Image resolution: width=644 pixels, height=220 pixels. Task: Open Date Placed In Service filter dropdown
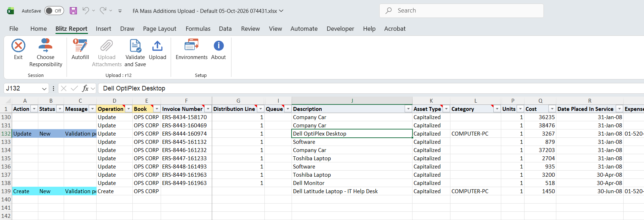pos(619,109)
